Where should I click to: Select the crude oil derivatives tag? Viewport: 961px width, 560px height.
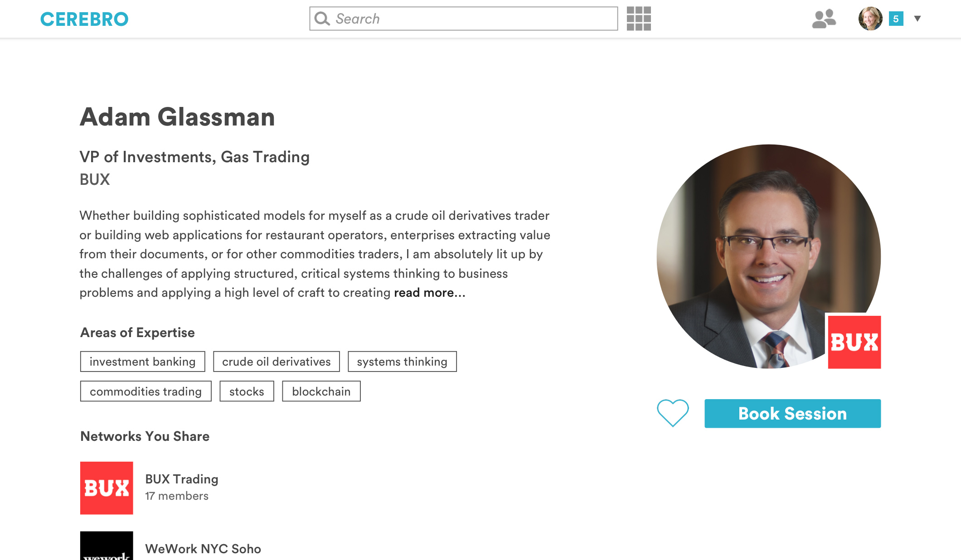[276, 362]
